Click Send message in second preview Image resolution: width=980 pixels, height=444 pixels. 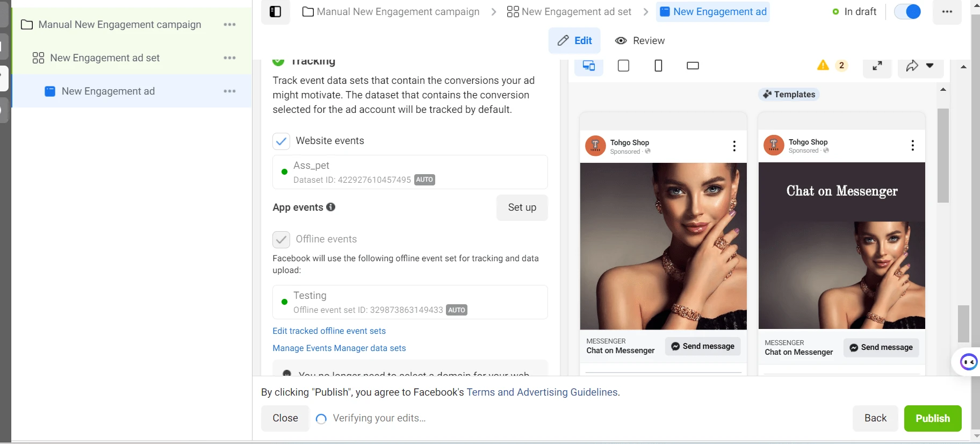click(881, 347)
